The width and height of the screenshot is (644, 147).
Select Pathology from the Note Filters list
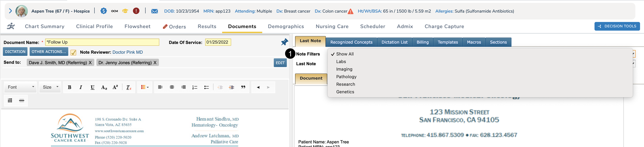coord(346,77)
